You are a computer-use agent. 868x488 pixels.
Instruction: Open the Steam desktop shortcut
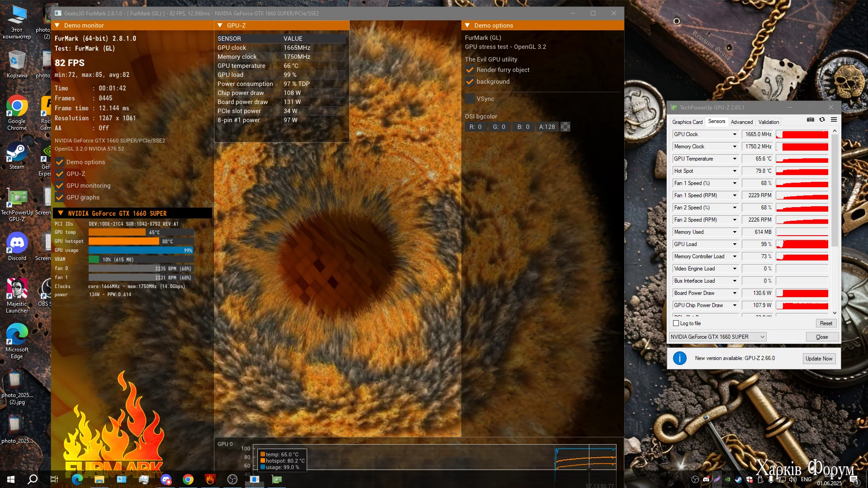pyautogui.click(x=17, y=156)
